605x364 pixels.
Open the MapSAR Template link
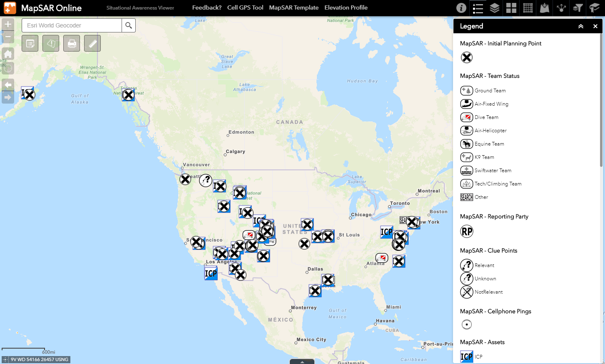[x=294, y=7]
